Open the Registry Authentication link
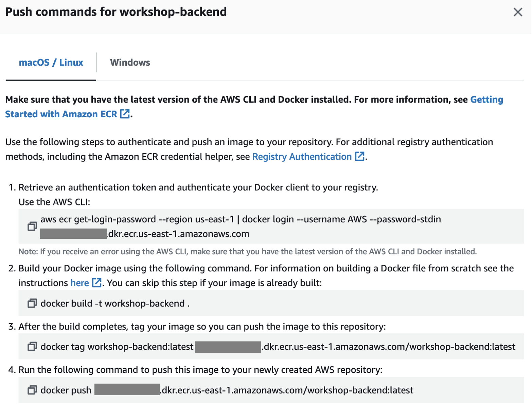The width and height of the screenshot is (532, 404). tap(302, 156)
